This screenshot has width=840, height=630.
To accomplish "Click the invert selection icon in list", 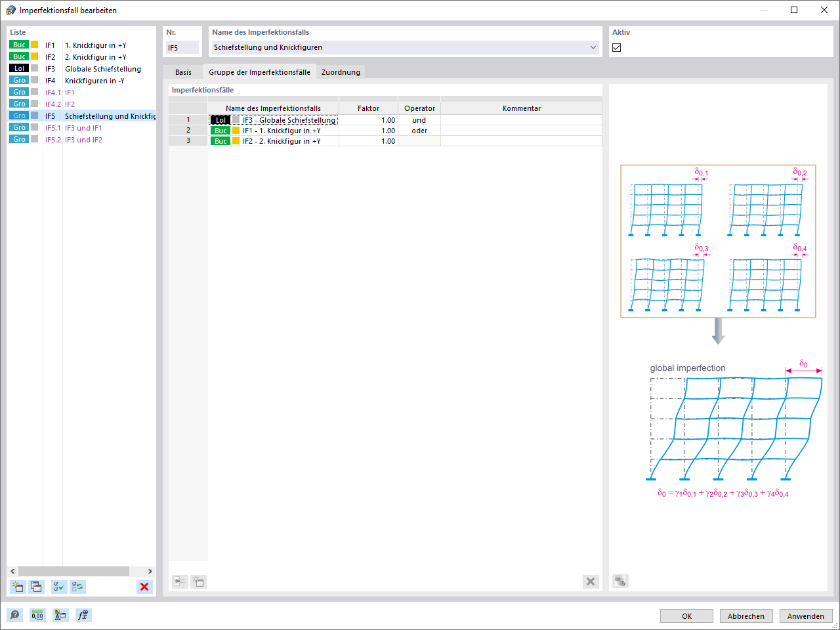I will tap(78, 587).
